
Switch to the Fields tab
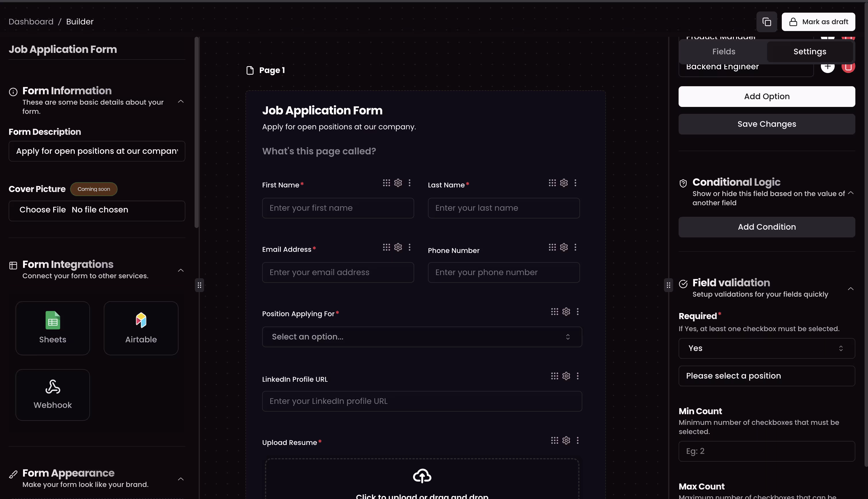(723, 52)
